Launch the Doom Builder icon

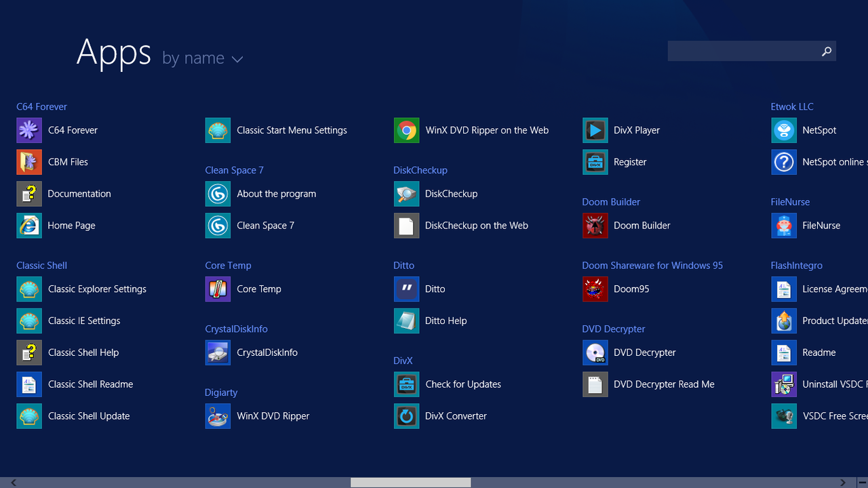click(595, 226)
